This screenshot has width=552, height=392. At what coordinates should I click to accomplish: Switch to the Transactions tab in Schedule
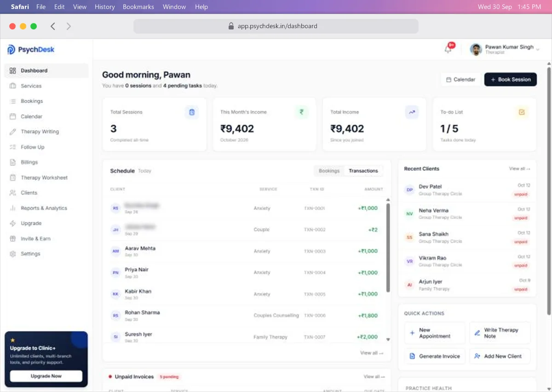click(x=363, y=171)
